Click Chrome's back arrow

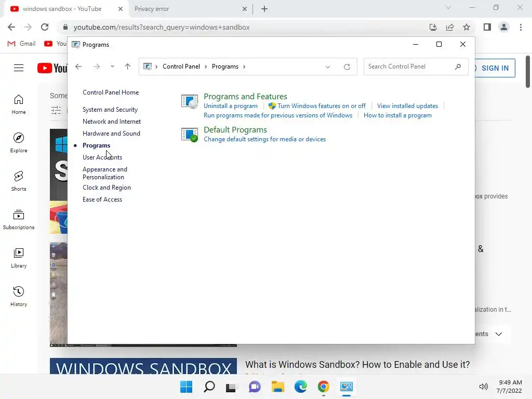[x=11, y=27]
